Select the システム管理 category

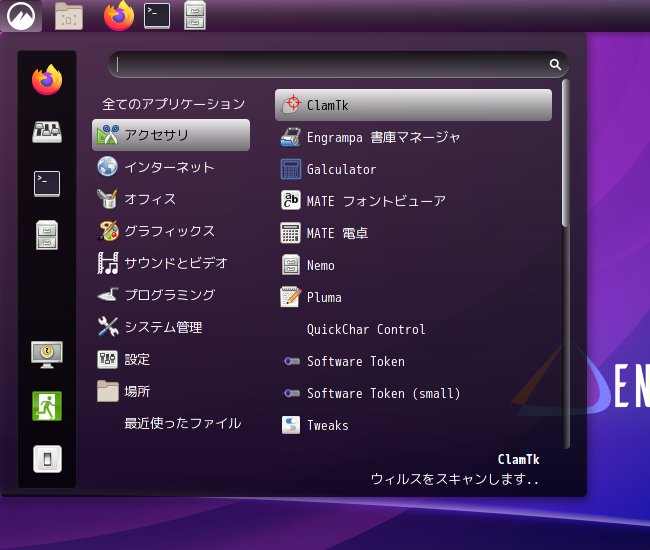coord(171,327)
